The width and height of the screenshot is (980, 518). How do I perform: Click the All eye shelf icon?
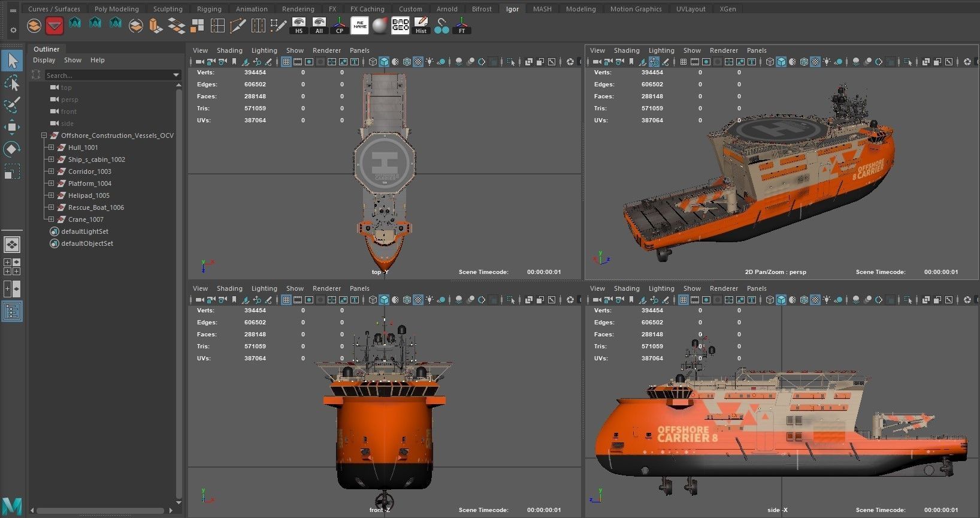[x=319, y=26]
